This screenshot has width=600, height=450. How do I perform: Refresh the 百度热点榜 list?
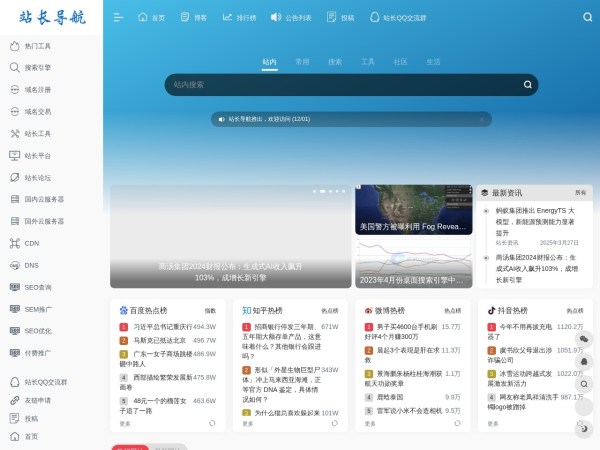pos(212,423)
